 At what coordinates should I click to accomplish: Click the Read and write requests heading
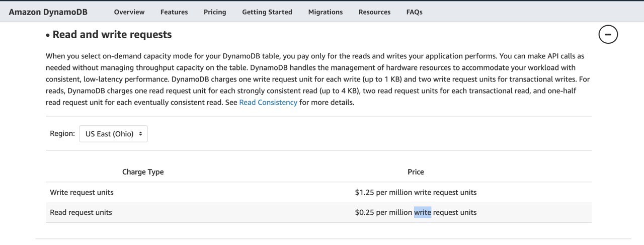112,34
